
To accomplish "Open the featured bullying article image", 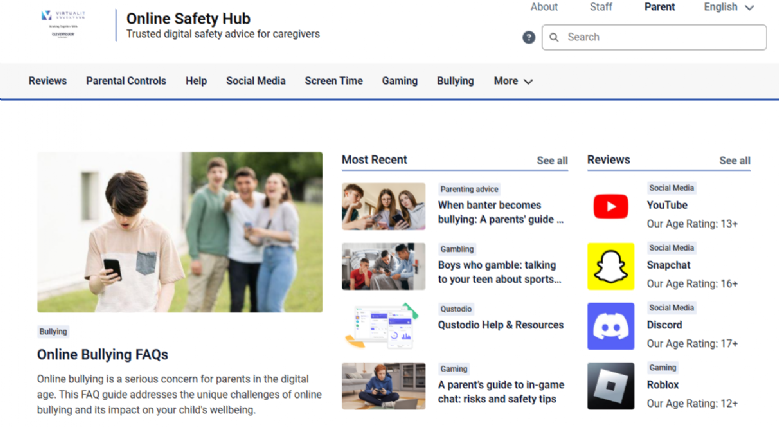I will (180, 232).
